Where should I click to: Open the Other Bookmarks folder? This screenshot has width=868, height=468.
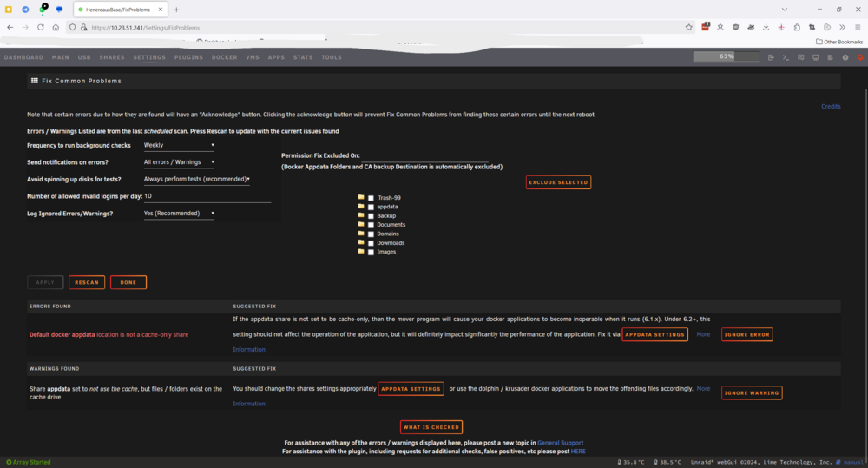tap(839, 42)
